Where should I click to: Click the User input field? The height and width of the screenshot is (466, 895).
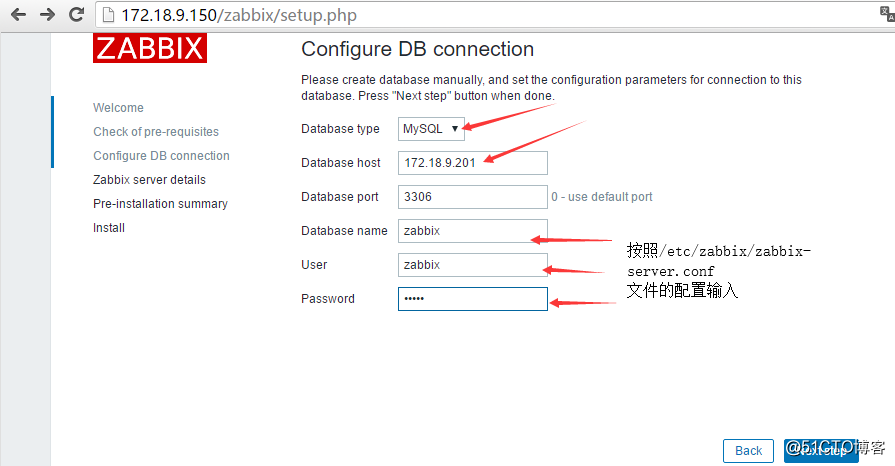(473, 265)
